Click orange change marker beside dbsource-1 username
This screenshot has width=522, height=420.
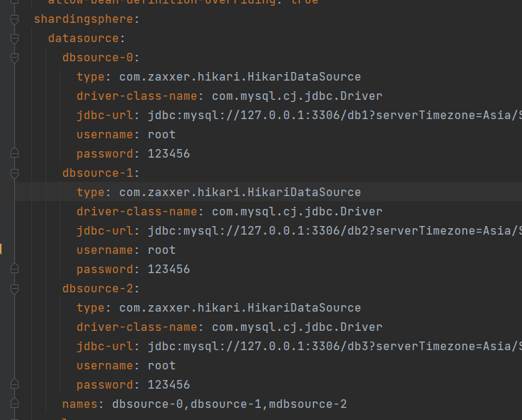pos(1,250)
